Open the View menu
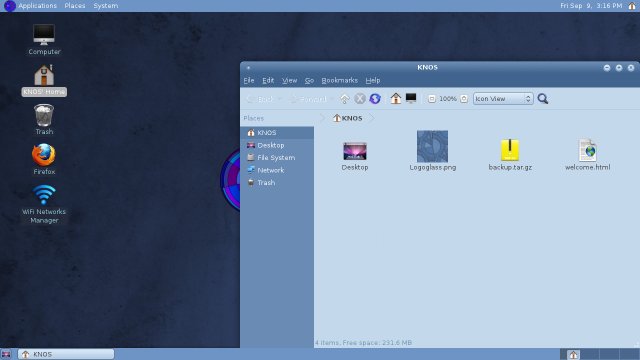 point(289,80)
